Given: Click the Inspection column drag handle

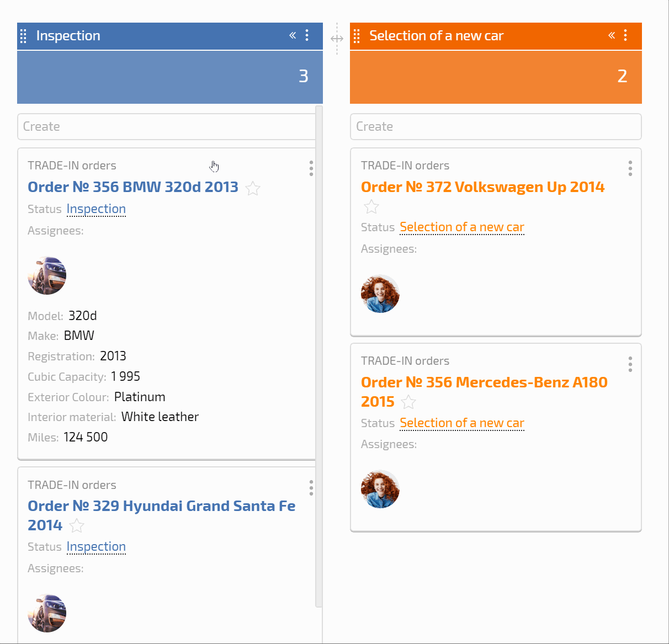Looking at the screenshot, I should [23, 36].
